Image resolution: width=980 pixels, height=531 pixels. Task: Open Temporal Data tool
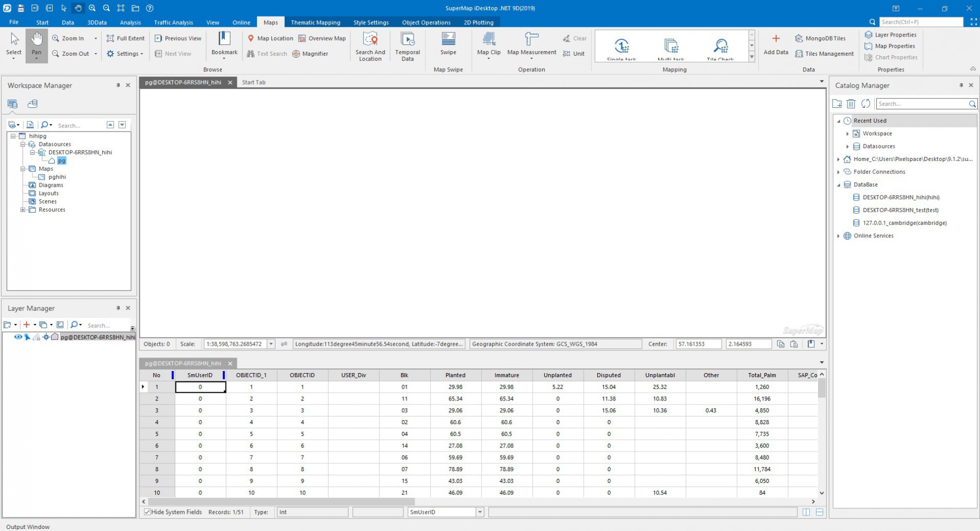tap(407, 46)
